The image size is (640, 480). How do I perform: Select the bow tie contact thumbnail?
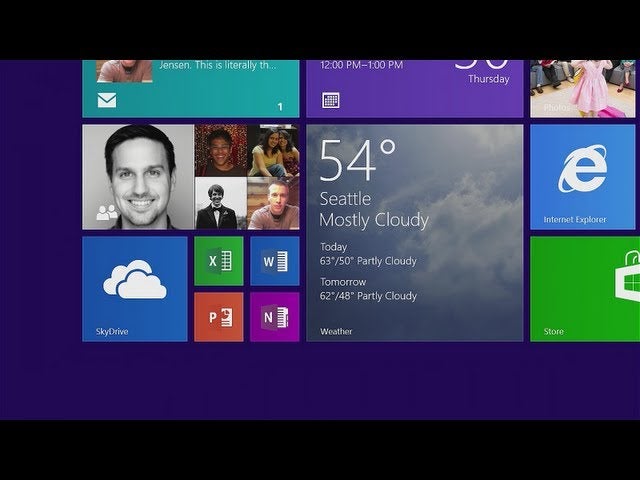click(220, 204)
